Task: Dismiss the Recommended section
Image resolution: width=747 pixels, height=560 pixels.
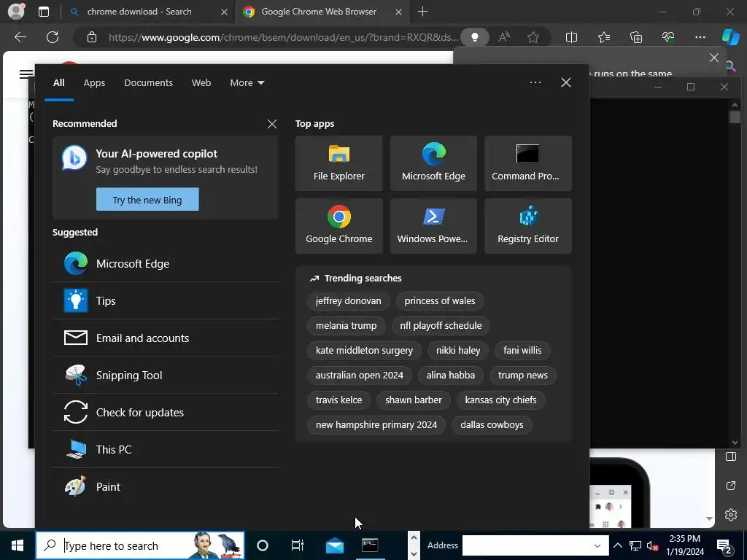Action: tap(272, 124)
